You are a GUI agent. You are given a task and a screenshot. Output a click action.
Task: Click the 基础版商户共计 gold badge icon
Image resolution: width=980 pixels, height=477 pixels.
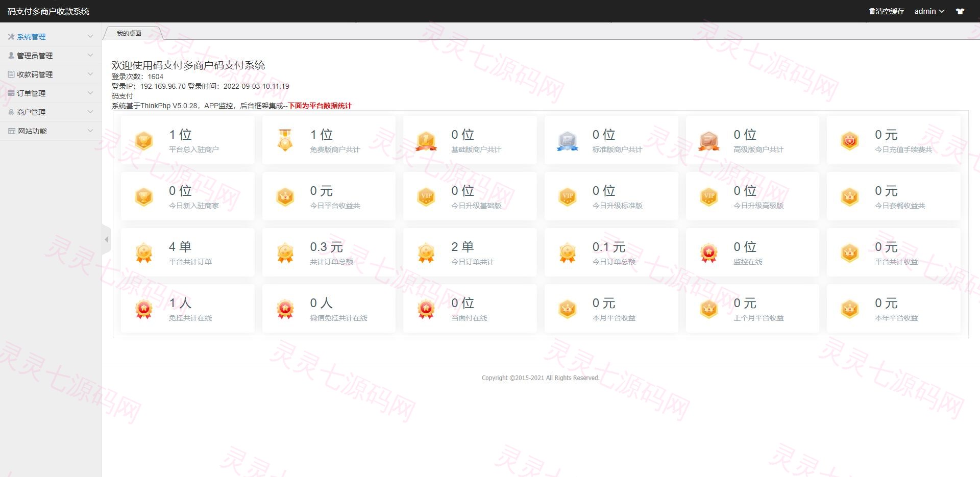pyautogui.click(x=426, y=141)
